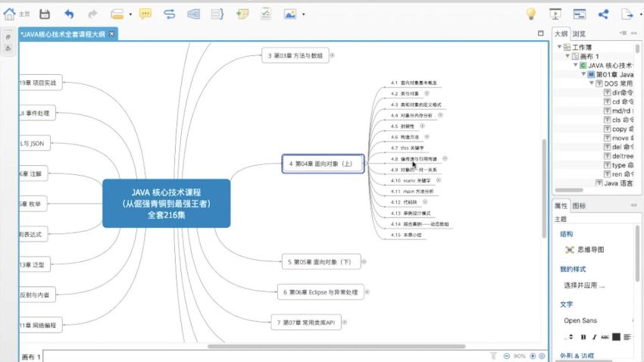
Task: Expand 第06章 Eclipse 与异常处理 topic
Action: tap(367, 292)
